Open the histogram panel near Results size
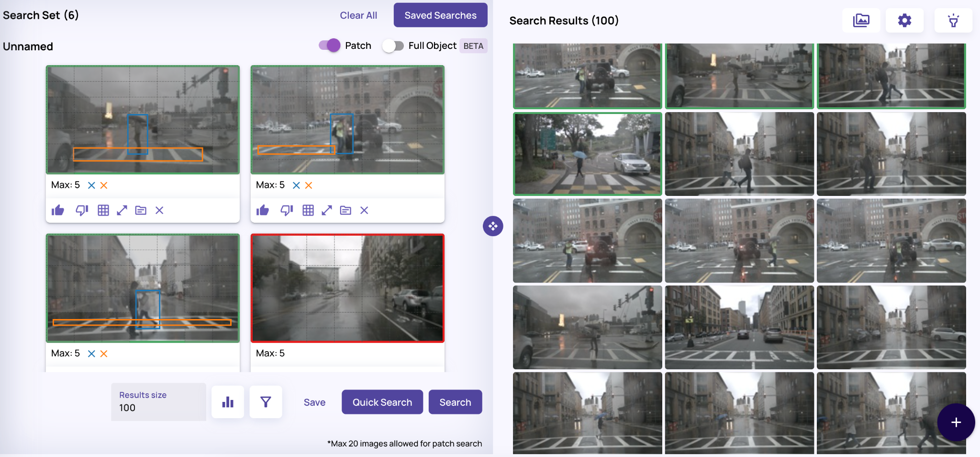Screen dimensions: 980x457 click(x=228, y=402)
